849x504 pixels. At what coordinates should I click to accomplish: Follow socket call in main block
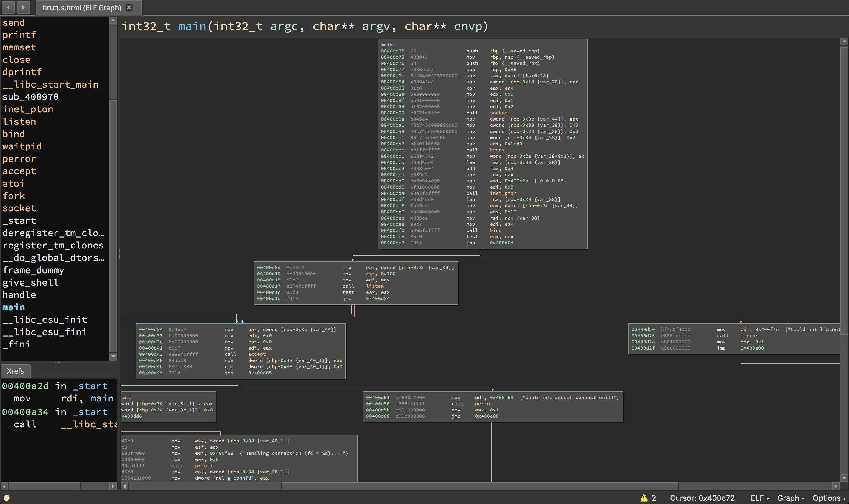coord(498,113)
